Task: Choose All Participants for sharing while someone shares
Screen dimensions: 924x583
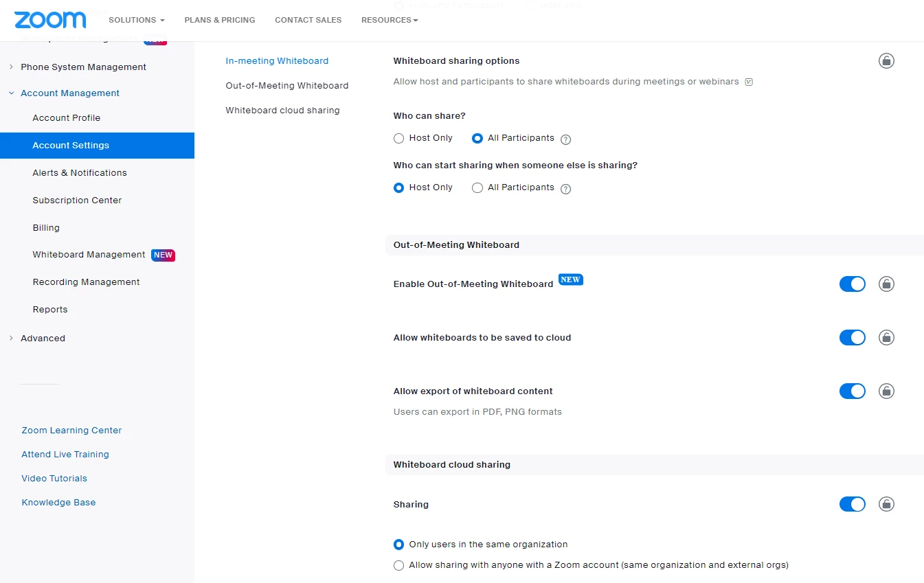Action: pyautogui.click(x=477, y=187)
